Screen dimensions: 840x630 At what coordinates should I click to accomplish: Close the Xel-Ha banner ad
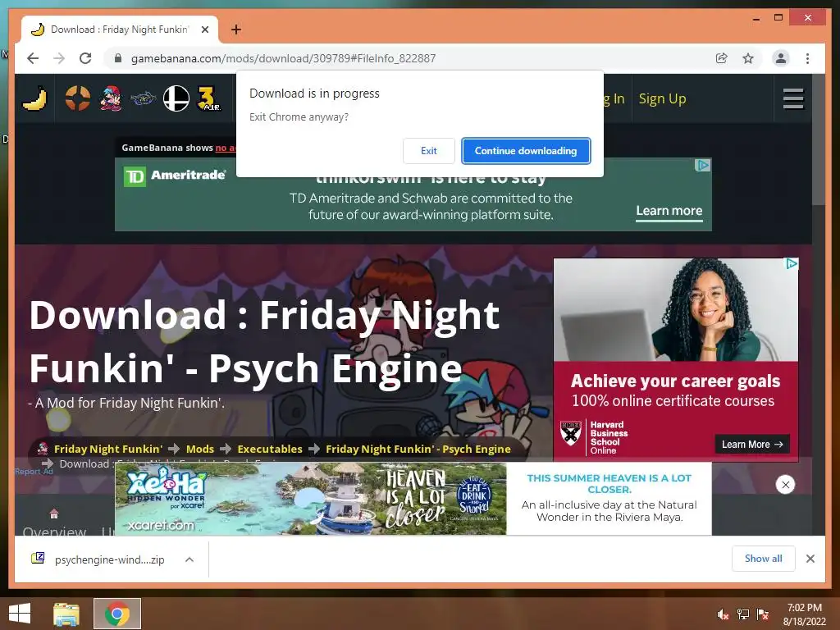[785, 485]
